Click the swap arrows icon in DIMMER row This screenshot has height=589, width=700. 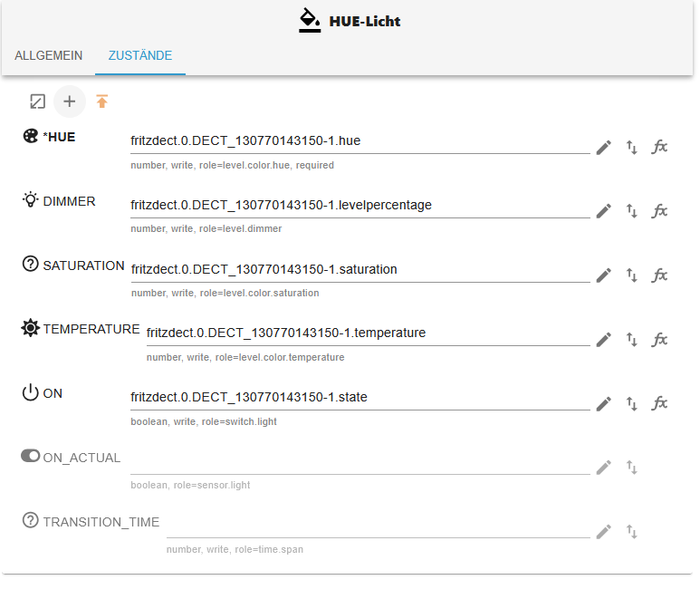632,210
